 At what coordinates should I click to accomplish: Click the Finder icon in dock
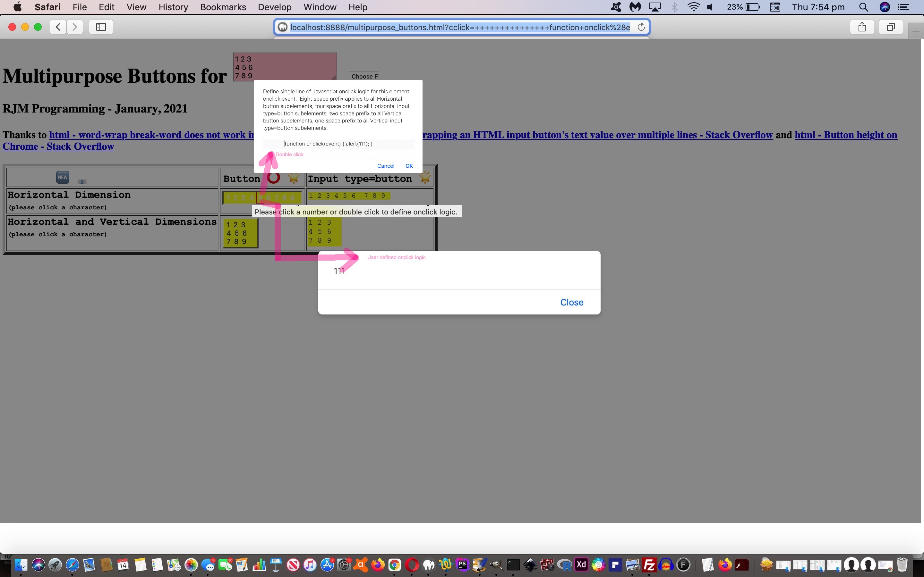pos(22,566)
